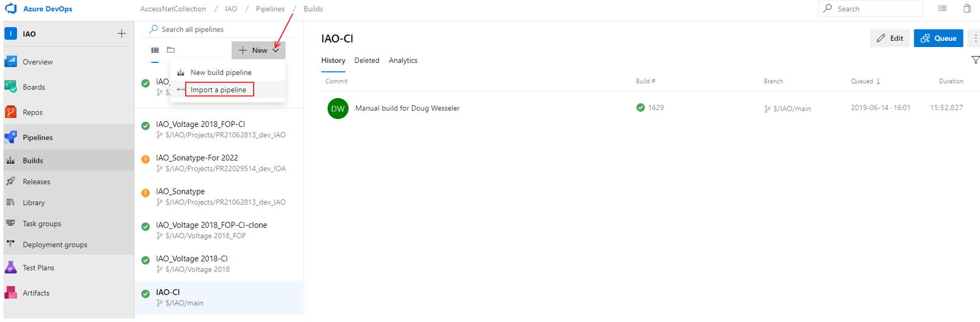Click the Branch column header
980x322 pixels.
(773, 81)
